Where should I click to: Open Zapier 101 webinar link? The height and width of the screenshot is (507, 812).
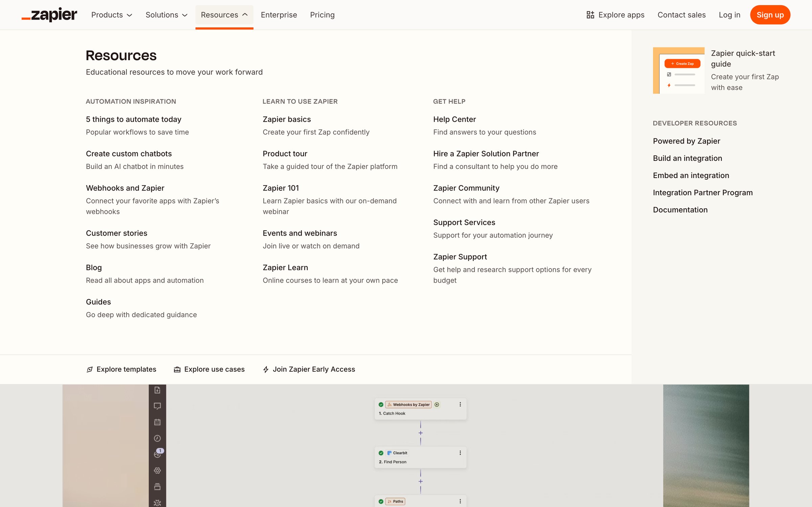[x=281, y=188]
